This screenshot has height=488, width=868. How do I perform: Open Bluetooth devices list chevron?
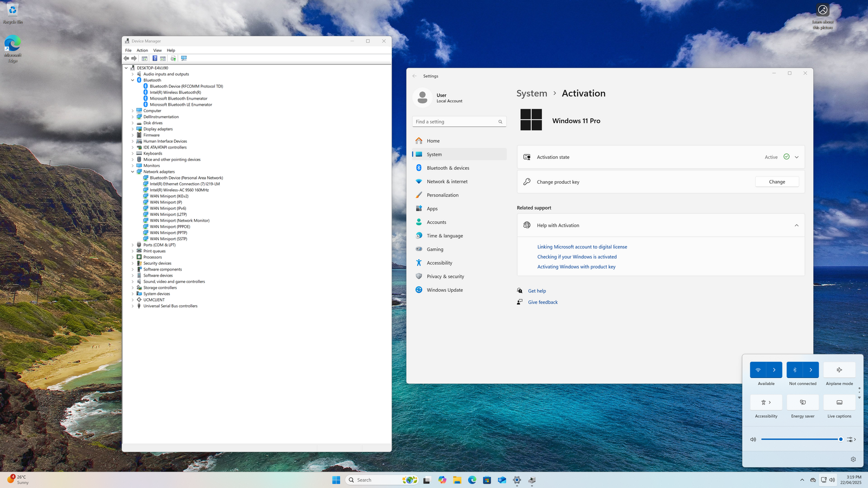tap(811, 370)
